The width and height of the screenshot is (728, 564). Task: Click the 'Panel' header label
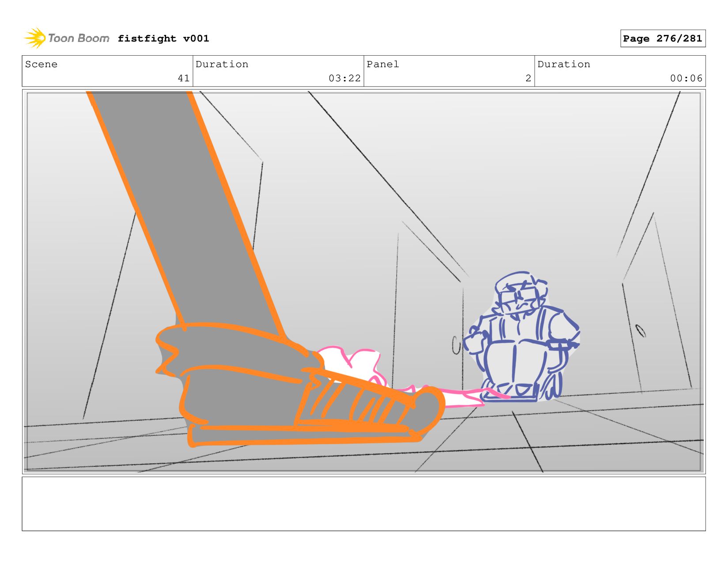point(383,64)
